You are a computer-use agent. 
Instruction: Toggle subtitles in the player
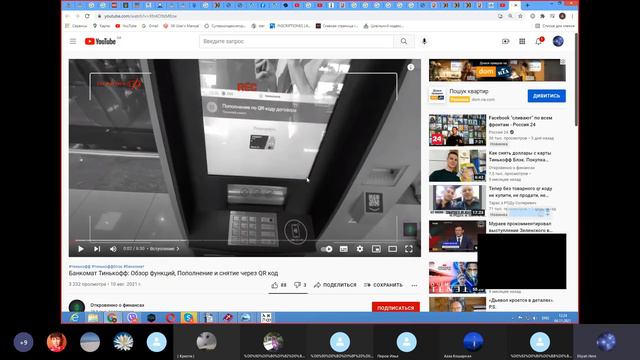click(344, 249)
